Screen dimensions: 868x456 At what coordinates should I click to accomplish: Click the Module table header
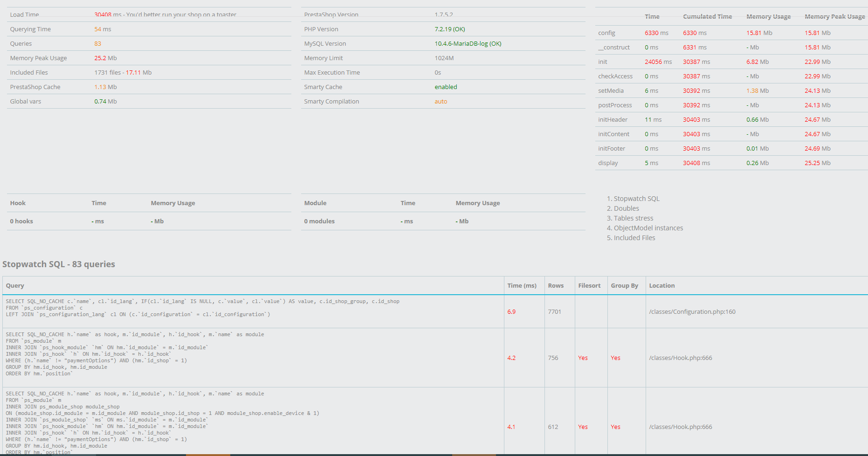315,203
